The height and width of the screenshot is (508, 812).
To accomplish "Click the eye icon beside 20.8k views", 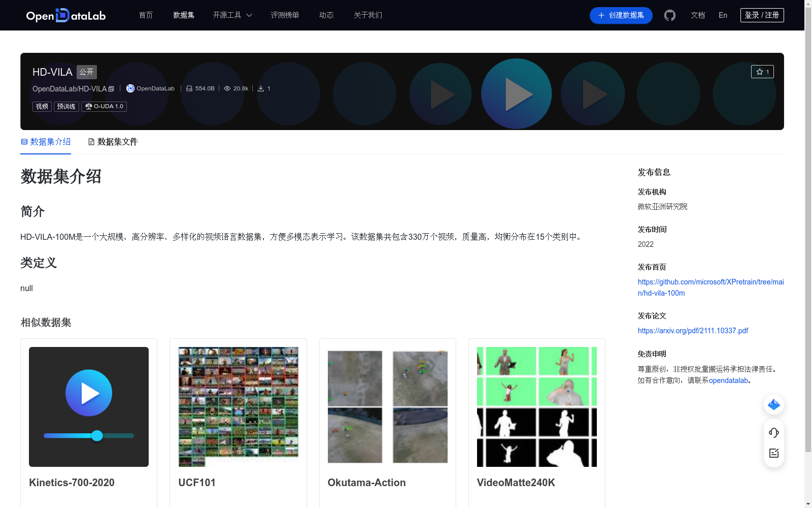I will 227,88.
